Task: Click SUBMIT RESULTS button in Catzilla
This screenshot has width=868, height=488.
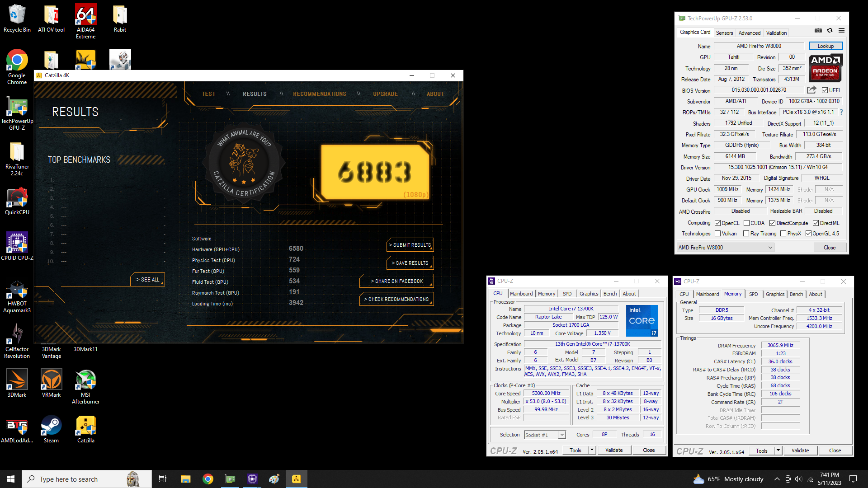Action: click(410, 245)
